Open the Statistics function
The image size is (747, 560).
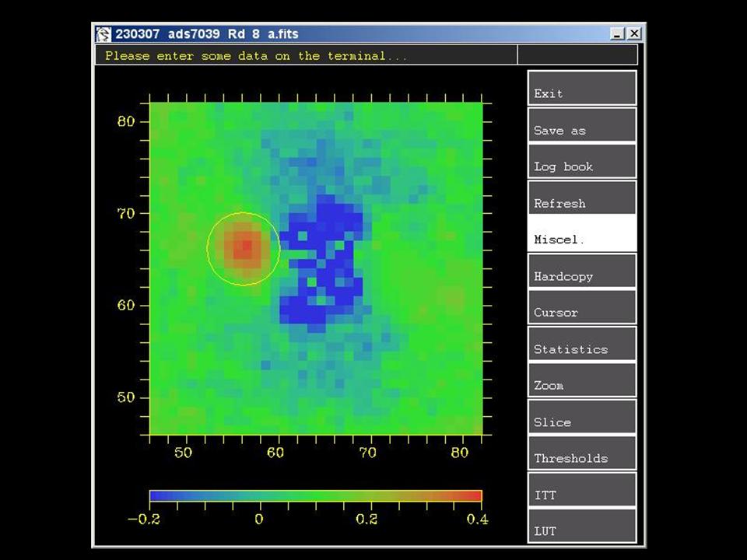582,344
